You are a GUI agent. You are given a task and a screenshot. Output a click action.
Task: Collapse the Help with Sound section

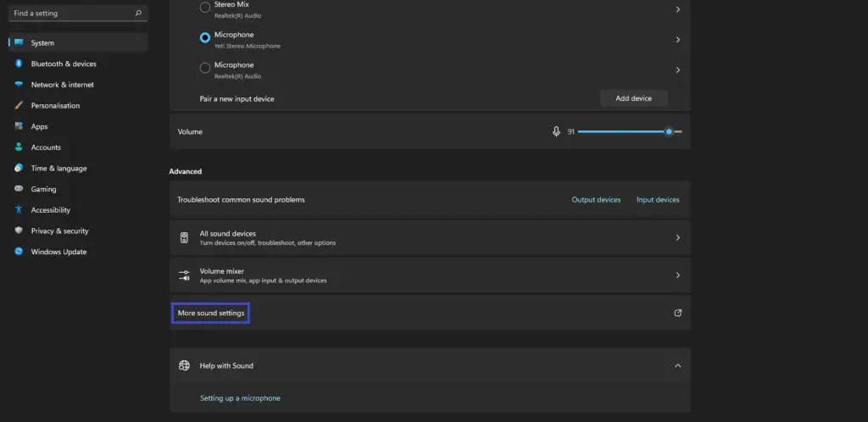coord(677,365)
